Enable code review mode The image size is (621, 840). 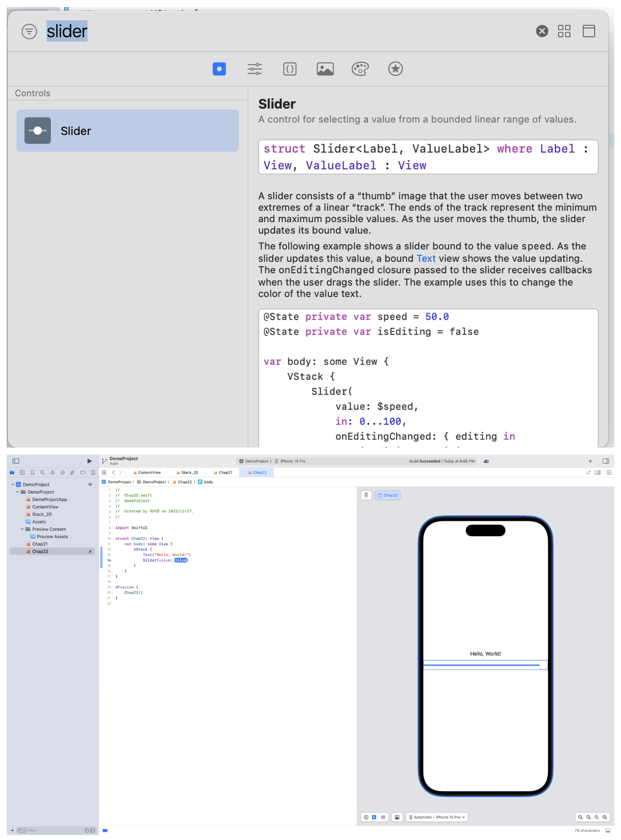(589, 472)
